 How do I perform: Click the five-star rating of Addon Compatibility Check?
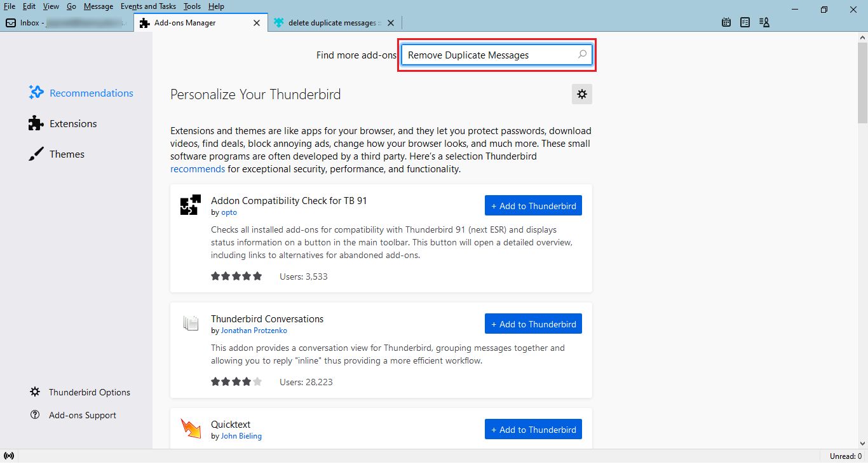pyautogui.click(x=236, y=276)
